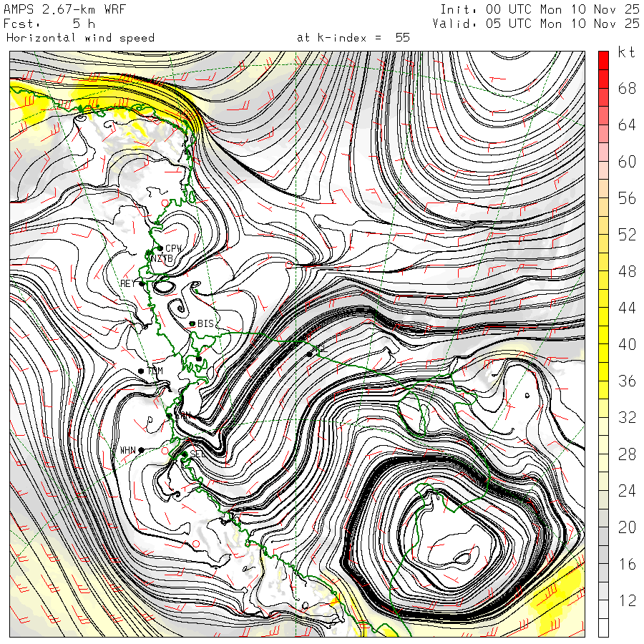Select the 'Valid: 05 UTC Mon 10 Nov 25' line
This screenshot has width=644, height=644.
[536, 24]
